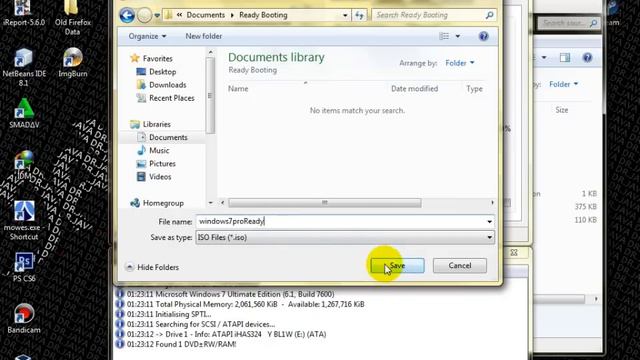Open the view options dropdown arrow
This screenshot has height=360, width=640.
[x=458, y=36]
